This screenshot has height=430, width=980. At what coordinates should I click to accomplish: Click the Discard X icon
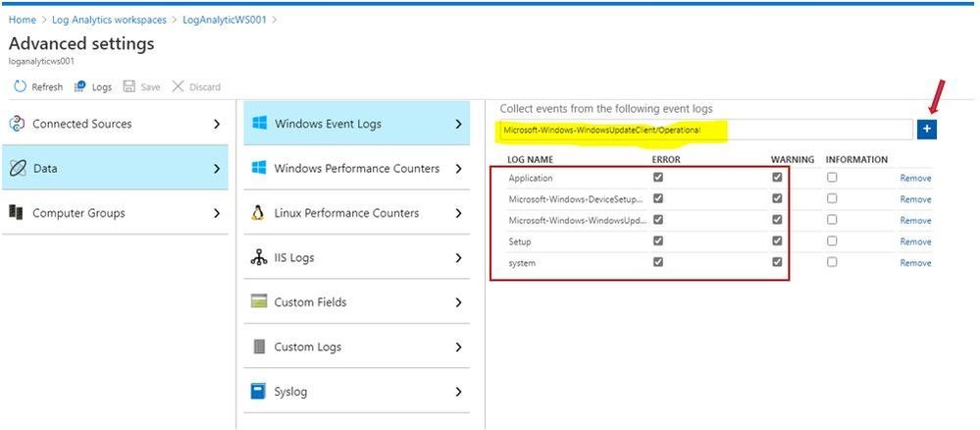tap(179, 86)
